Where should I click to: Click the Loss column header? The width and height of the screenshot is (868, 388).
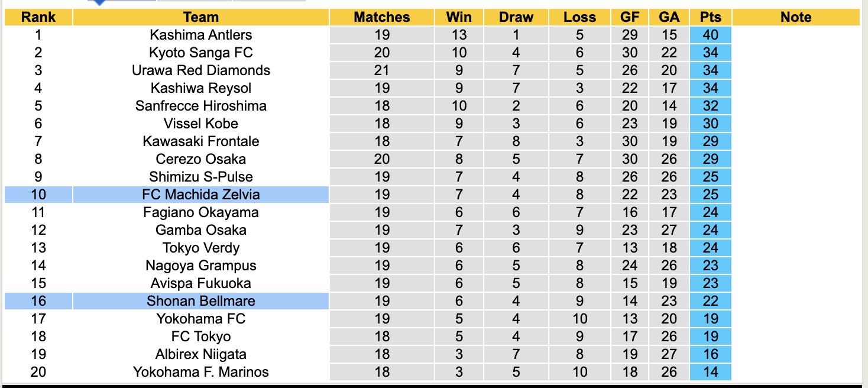[579, 17]
